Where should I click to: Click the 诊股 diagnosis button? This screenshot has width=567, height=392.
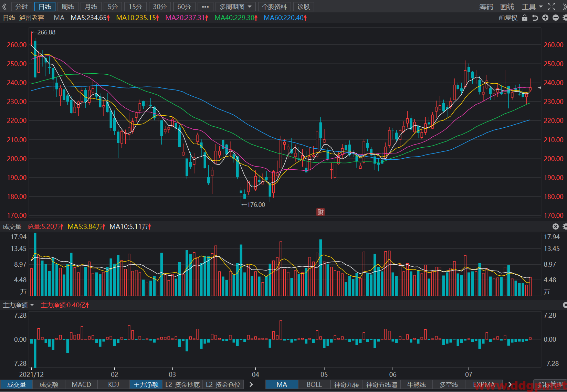tap(304, 7)
